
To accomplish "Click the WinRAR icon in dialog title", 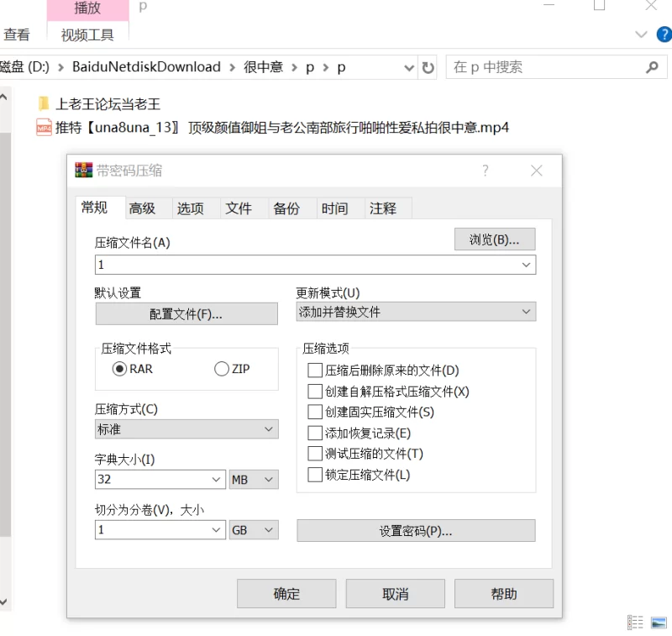I will coord(83,171).
